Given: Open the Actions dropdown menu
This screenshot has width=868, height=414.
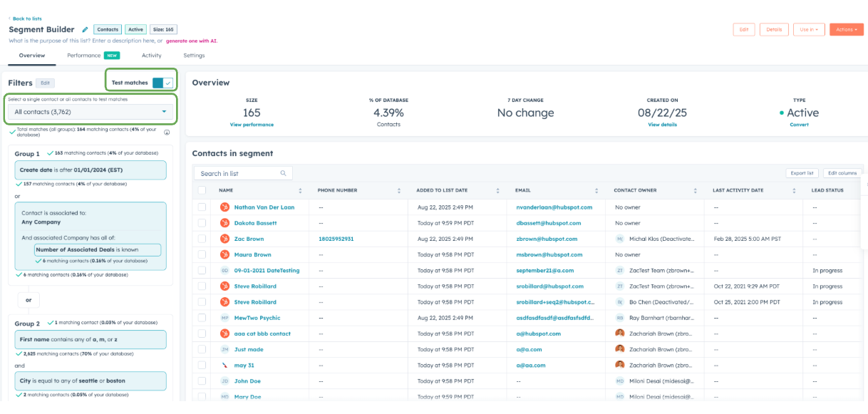Looking at the screenshot, I should [x=846, y=29].
